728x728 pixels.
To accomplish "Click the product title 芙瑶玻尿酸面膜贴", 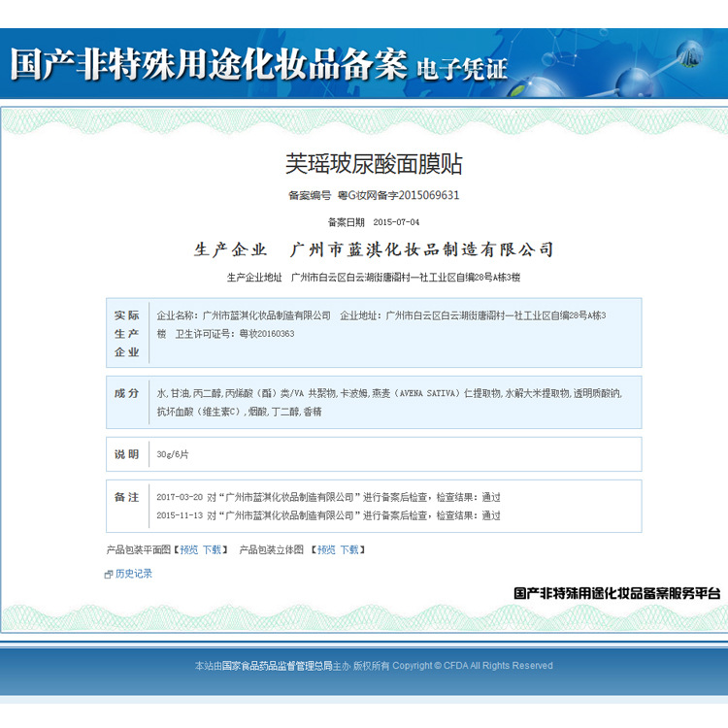I will (374, 162).
